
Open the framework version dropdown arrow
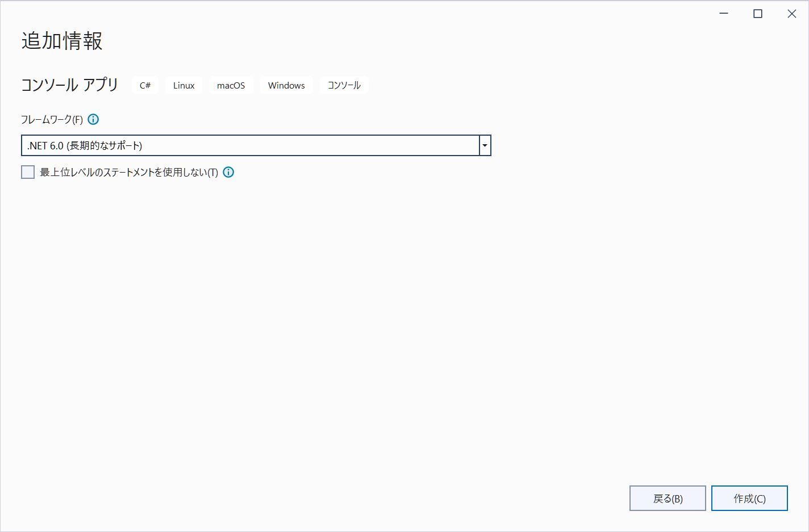point(484,145)
